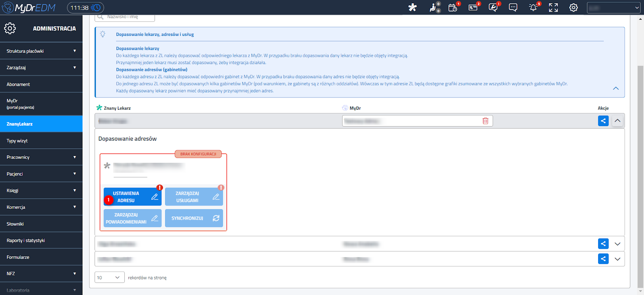Viewport: 644px width, 295px height.
Task: Open the Słowniki section
Action: pos(41,224)
